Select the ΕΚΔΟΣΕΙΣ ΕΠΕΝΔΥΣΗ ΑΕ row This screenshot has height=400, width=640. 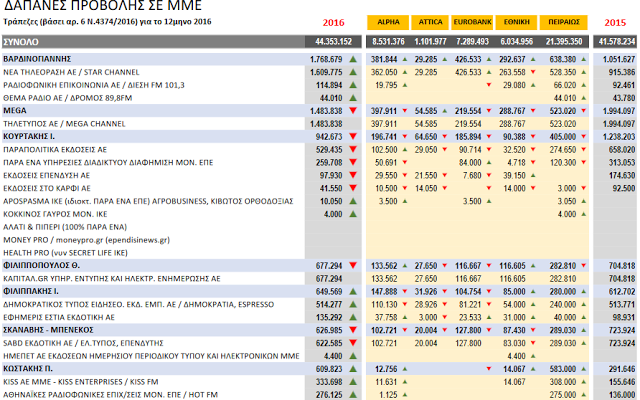[x=46, y=175]
